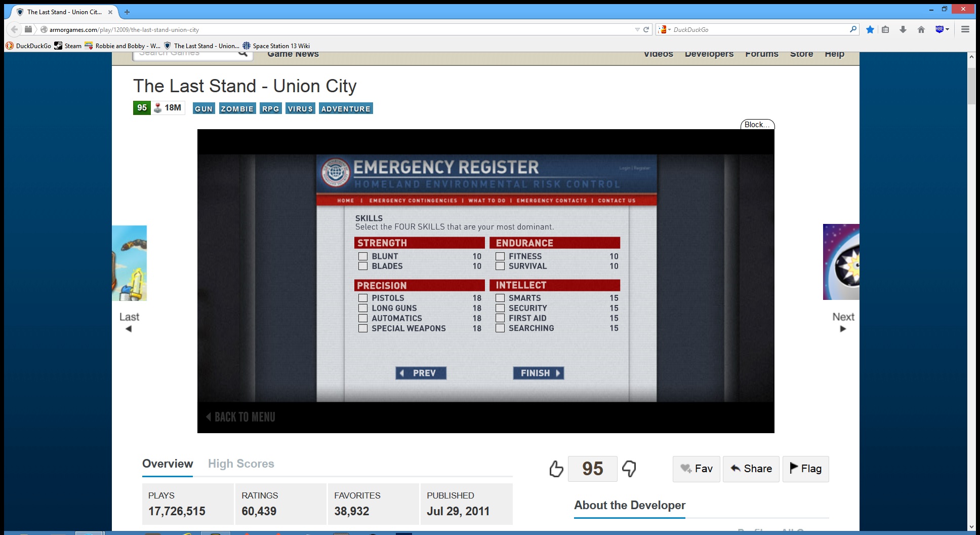980x535 pixels.
Task: Tick the SEARCHING skill checkbox
Action: [500, 328]
